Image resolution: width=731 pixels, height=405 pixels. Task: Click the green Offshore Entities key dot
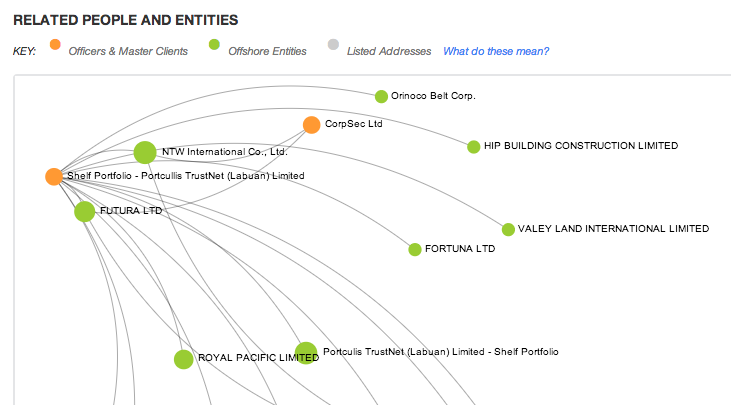pyautogui.click(x=214, y=45)
